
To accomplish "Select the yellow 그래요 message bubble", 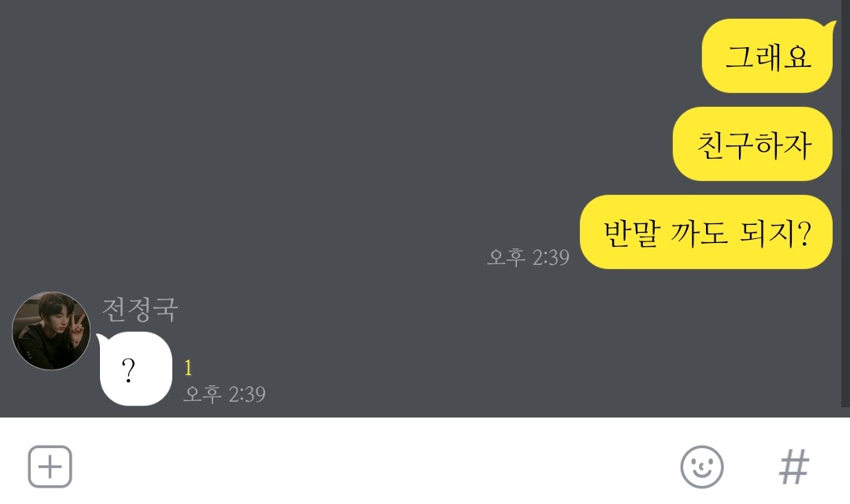I will 767,56.
